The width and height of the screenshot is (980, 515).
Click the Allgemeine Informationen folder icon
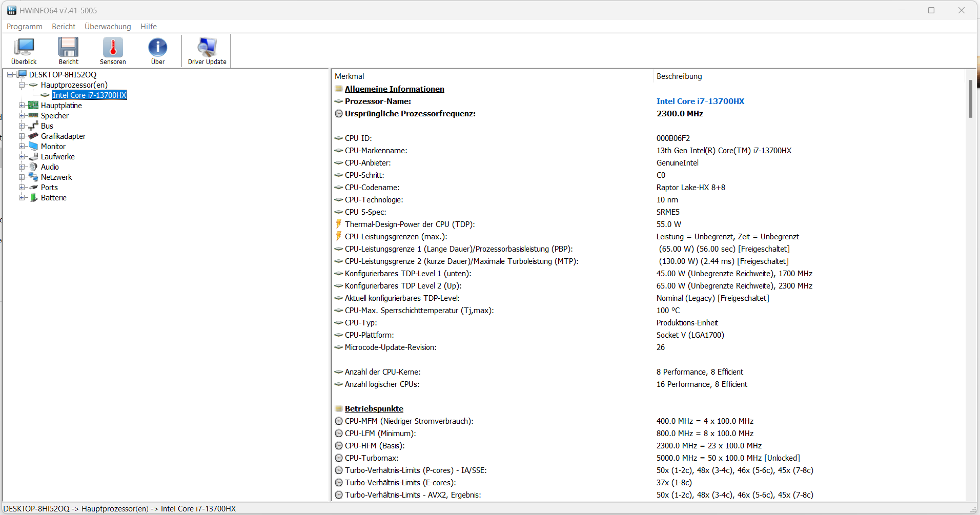tap(339, 89)
